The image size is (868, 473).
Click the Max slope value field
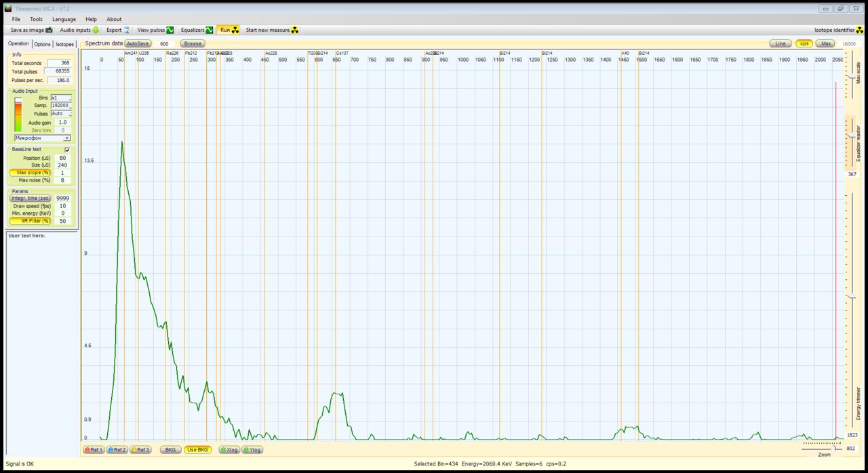coord(62,173)
